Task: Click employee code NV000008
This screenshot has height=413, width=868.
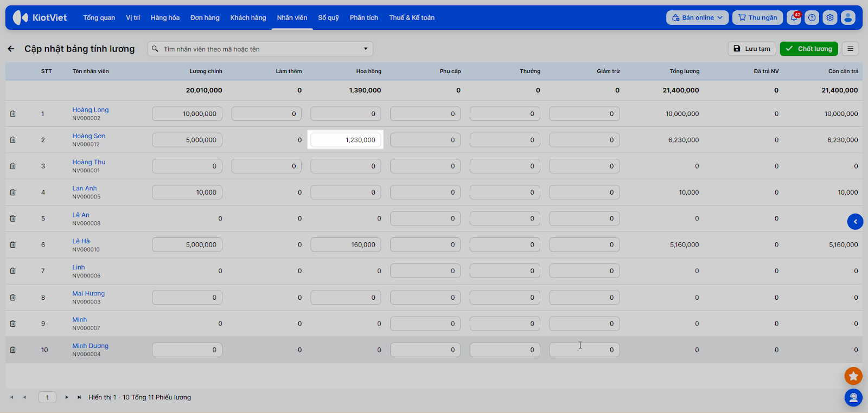Action: pyautogui.click(x=86, y=223)
